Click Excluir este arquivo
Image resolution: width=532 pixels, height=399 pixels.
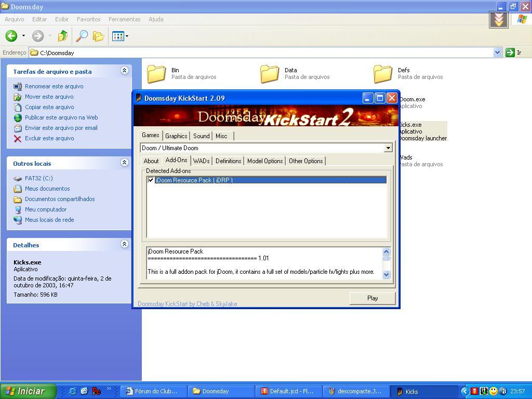tap(49, 138)
